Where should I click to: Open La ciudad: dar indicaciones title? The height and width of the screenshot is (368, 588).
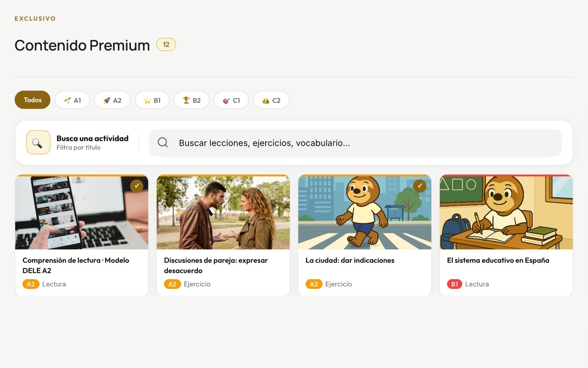(350, 260)
